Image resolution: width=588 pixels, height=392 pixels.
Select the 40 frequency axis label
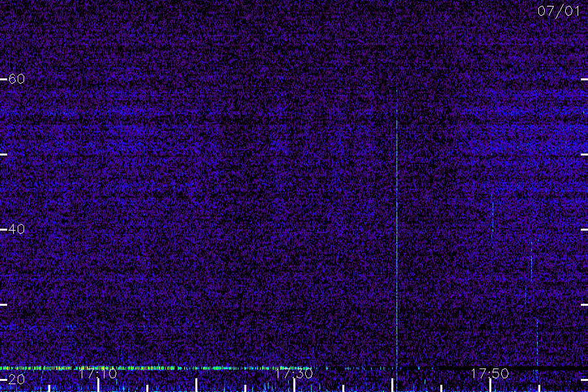(x=16, y=229)
